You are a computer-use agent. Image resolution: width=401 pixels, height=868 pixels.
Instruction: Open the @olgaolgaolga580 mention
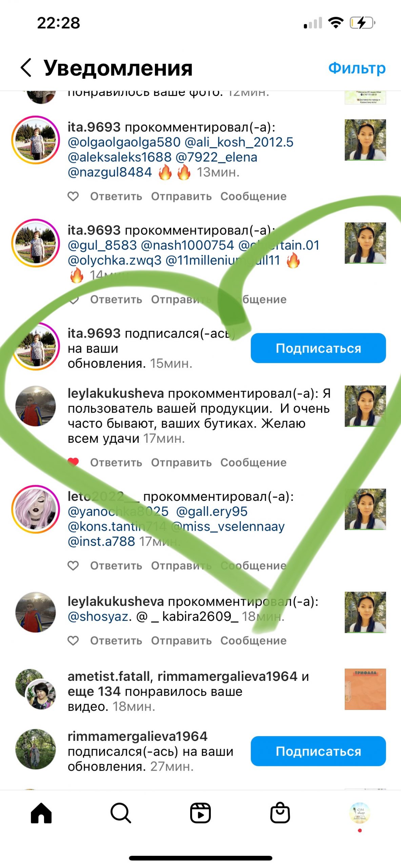124,142
